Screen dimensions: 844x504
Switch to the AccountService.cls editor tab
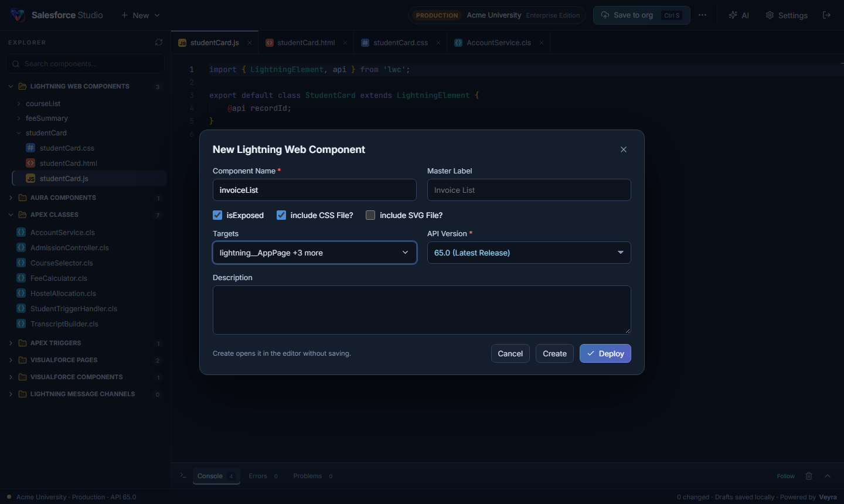499,43
